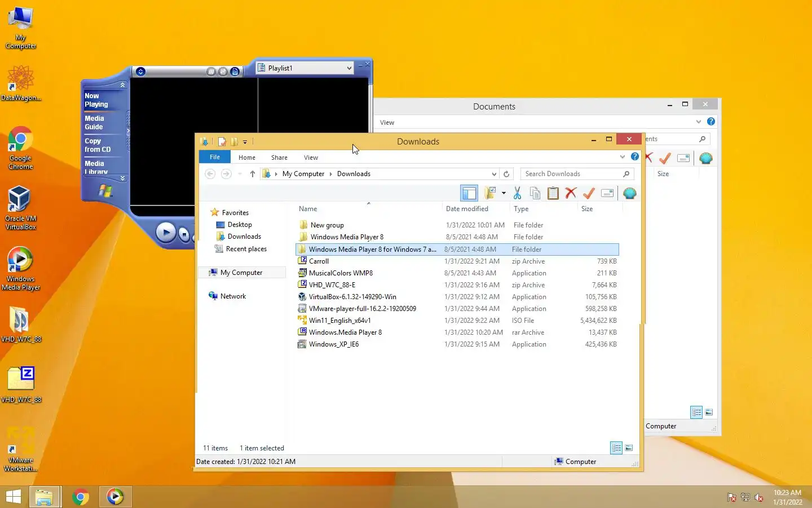This screenshot has height=508, width=812.
Task: Toggle the navigation pane layout button
Action: (469, 193)
